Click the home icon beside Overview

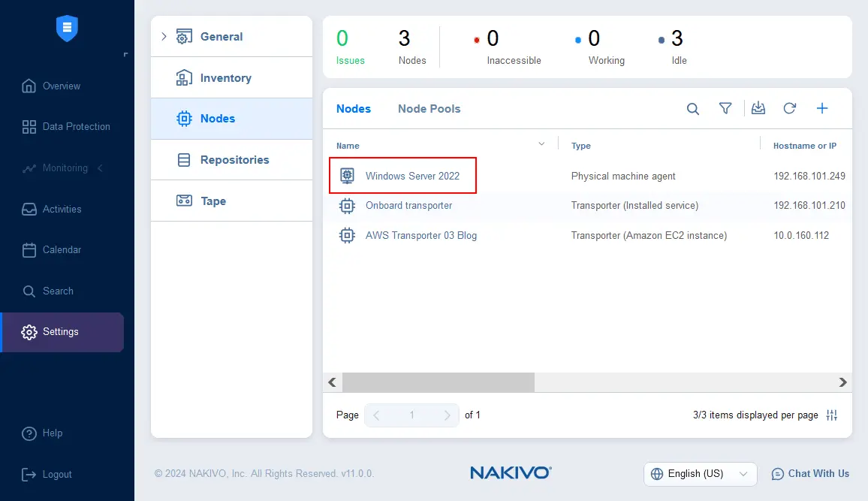tap(29, 86)
